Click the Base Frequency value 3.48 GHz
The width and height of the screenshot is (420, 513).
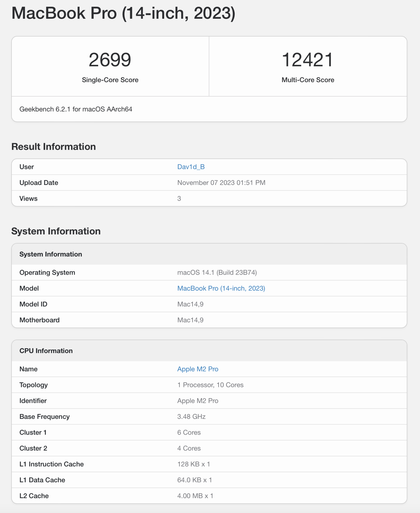coord(191,417)
